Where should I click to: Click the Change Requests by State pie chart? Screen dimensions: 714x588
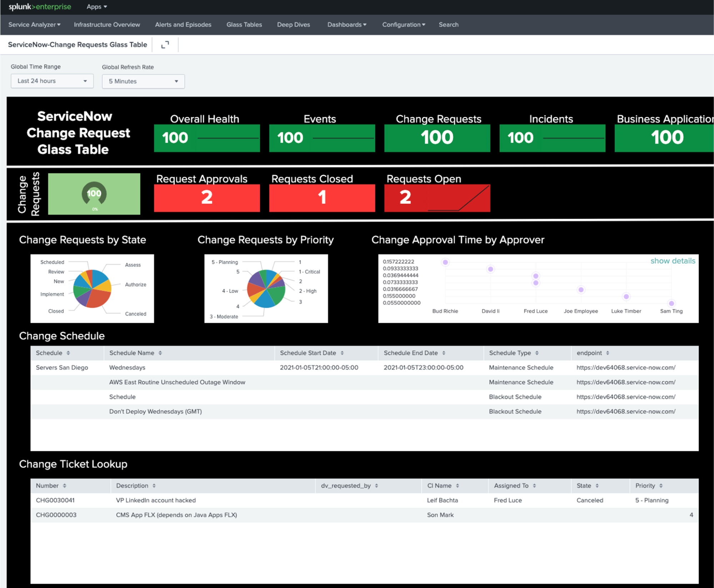92,289
